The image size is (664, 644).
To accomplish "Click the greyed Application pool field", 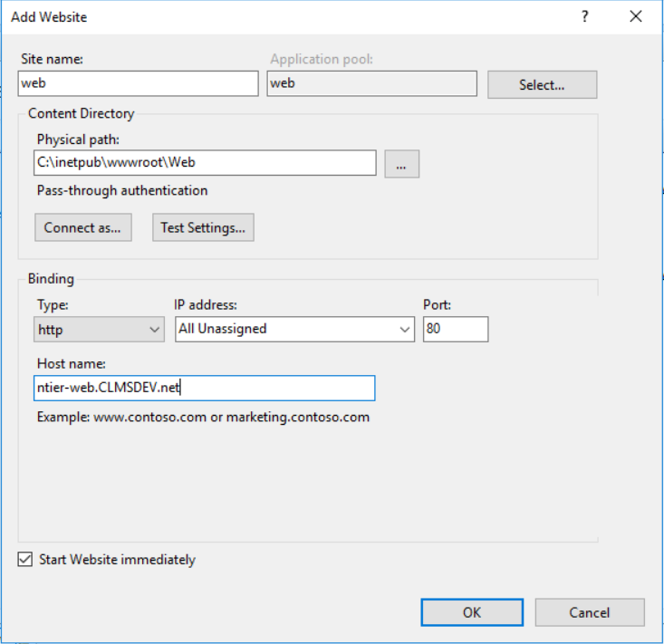I will pos(371,84).
